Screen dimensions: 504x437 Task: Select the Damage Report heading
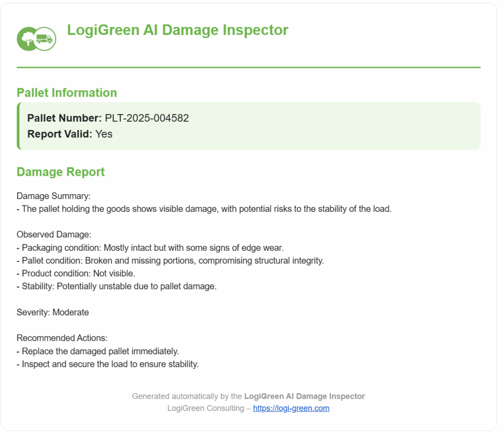click(61, 172)
